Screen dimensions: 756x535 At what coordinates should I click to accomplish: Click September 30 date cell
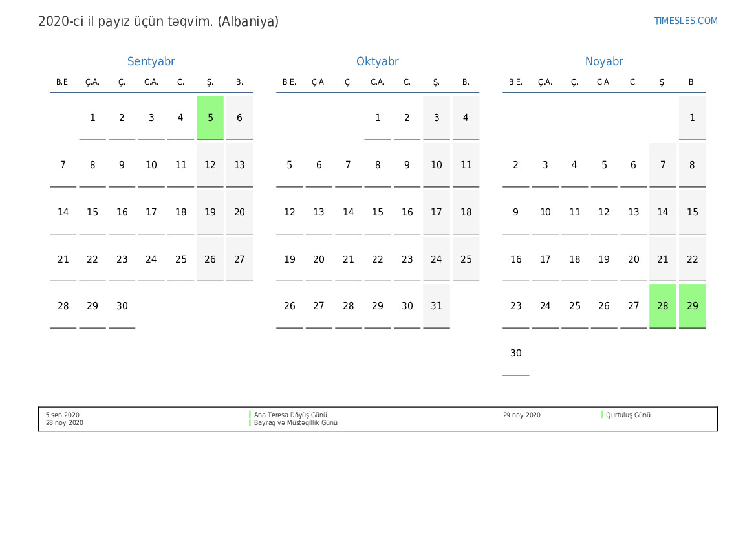tap(122, 306)
